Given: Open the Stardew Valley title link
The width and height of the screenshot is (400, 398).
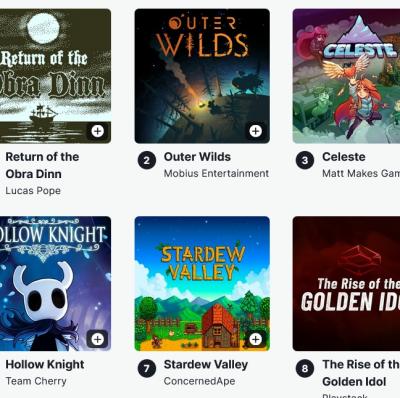Looking at the screenshot, I should 206,365.
